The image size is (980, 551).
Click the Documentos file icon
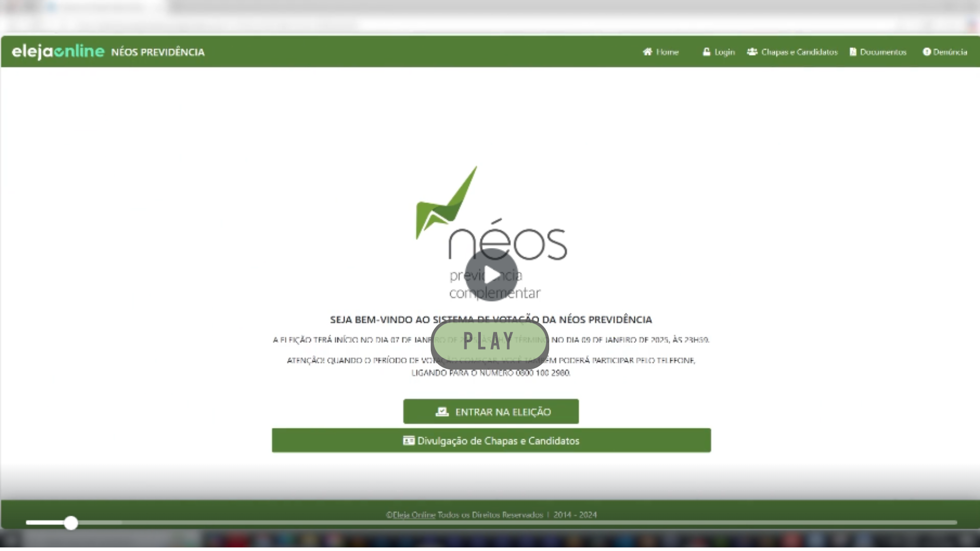coord(852,52)
